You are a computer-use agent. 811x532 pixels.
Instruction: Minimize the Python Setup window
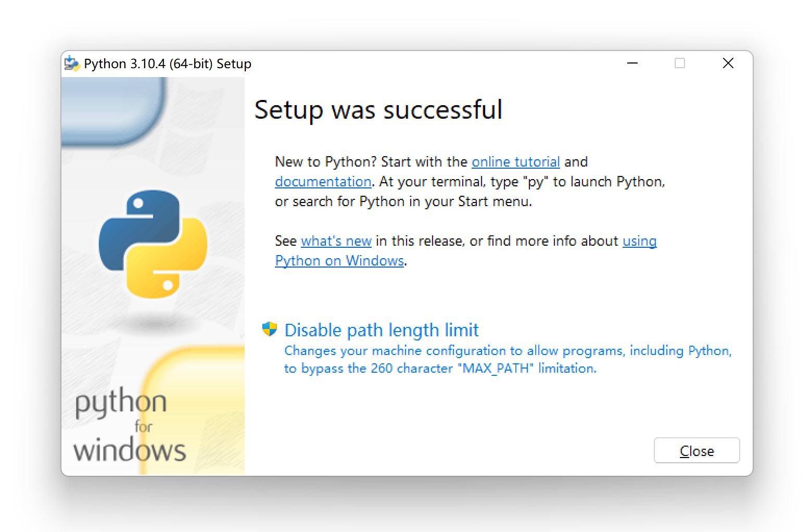click(x=632, y=64)
